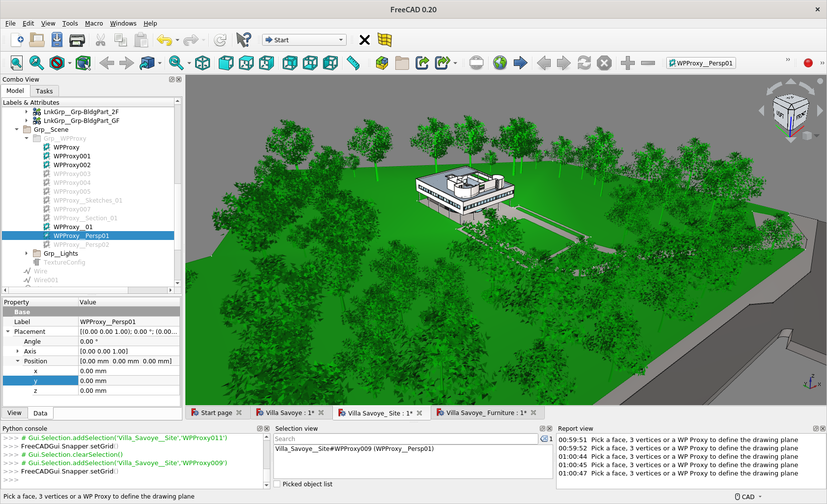Activate the What's This help cursor
Viewport: 827px width, 504px height.
click(x=243, y=40)
